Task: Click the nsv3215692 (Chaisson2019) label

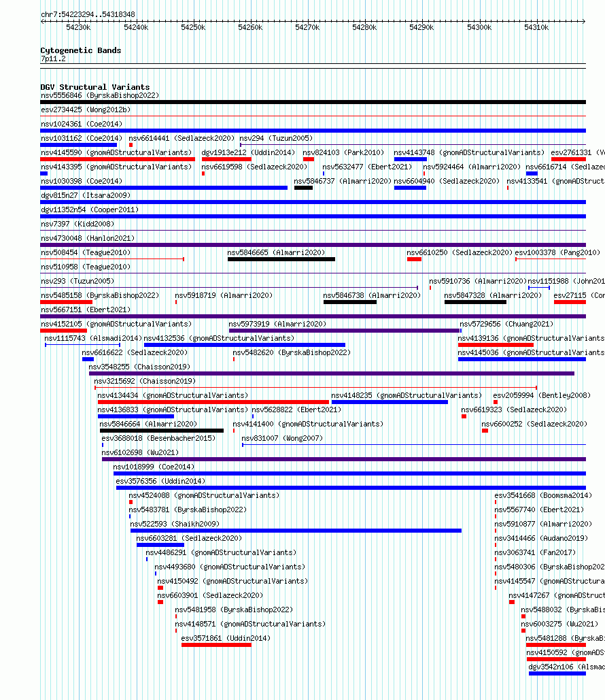Action: 145,381
